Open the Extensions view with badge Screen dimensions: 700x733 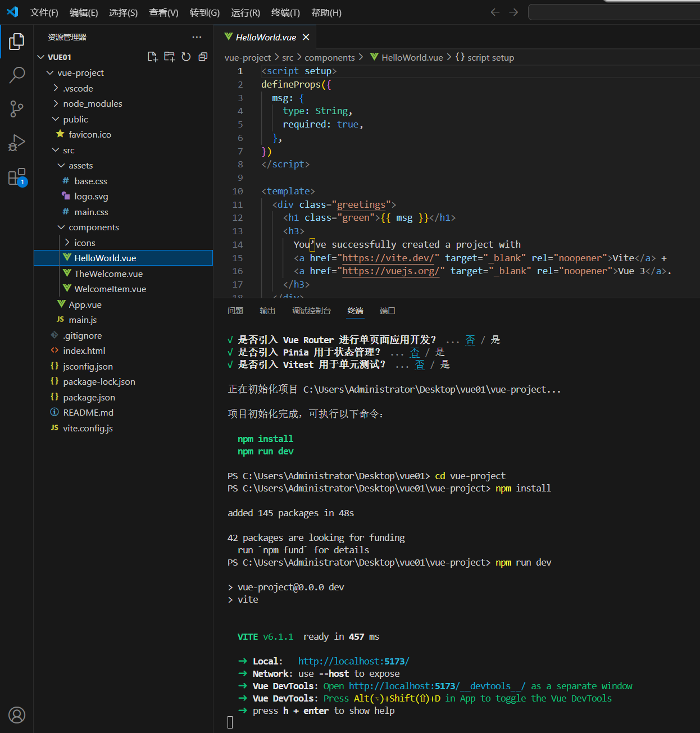17,177
